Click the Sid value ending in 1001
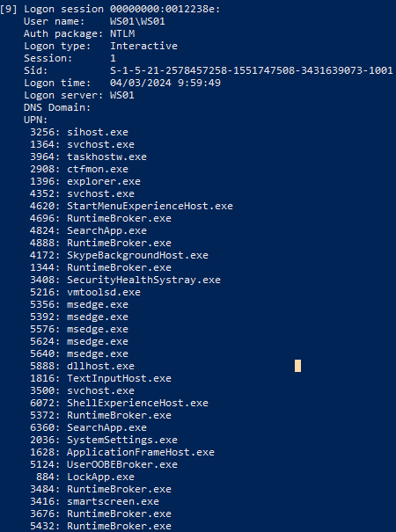The image size is (396, 532). click(x=252, y=70)
